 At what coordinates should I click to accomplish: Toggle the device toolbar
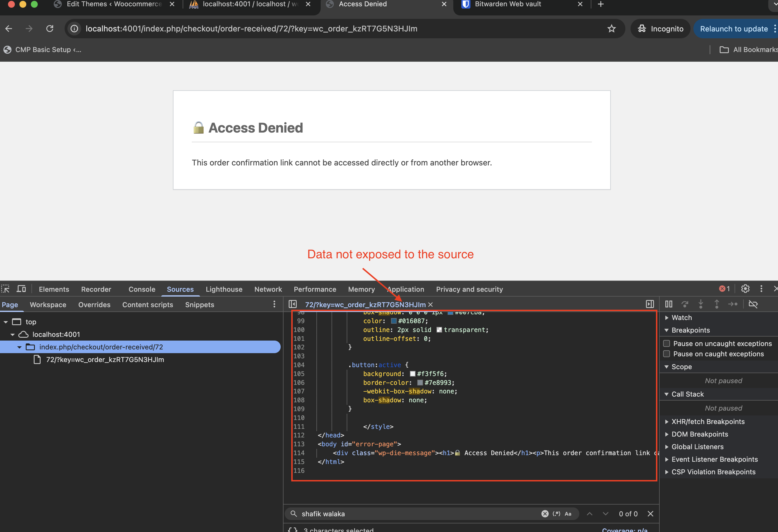pyautogui.click(x=21, y=288)
